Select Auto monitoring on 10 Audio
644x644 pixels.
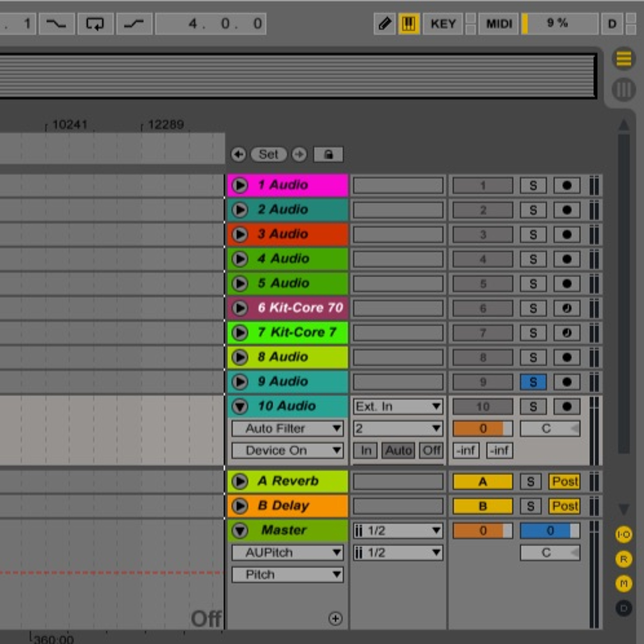(398, 451)
